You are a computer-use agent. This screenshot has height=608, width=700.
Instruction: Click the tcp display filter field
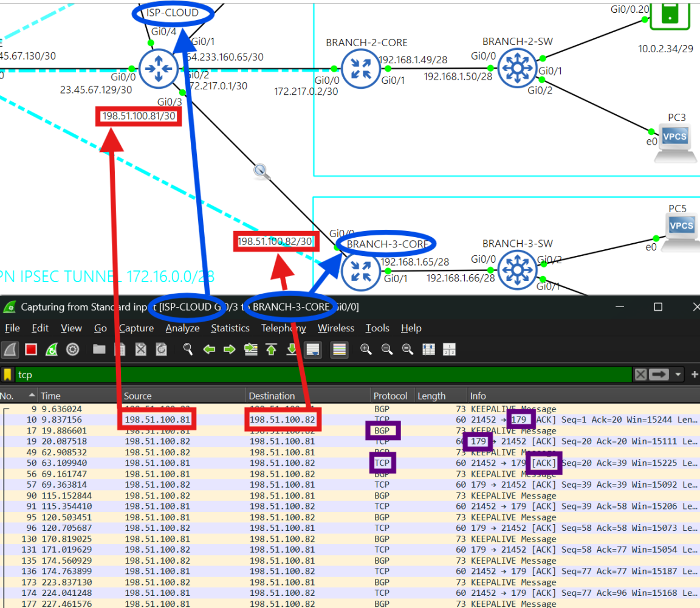click(x=304, y=375)
